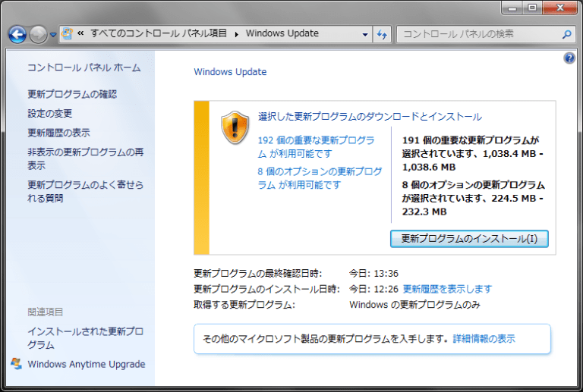Click the greyed Forward arrow button

[x=38, y=35]
